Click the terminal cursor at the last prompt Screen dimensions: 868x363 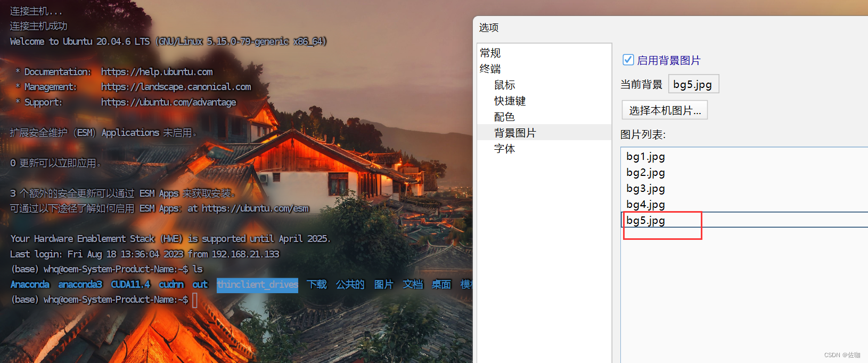pos(195,300)
